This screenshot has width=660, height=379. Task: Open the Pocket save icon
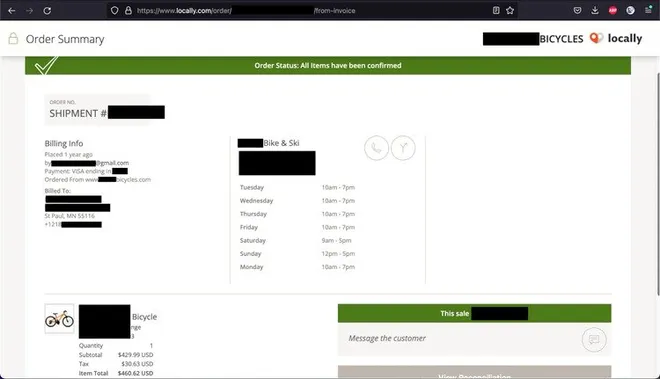(578, 11)
